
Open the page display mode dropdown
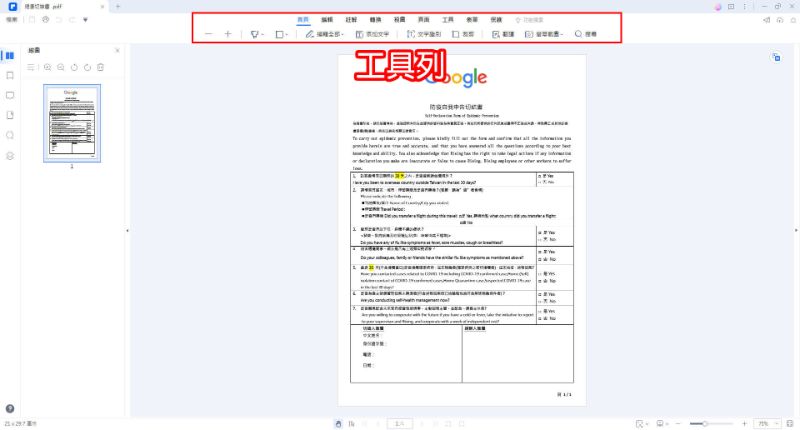662,424
